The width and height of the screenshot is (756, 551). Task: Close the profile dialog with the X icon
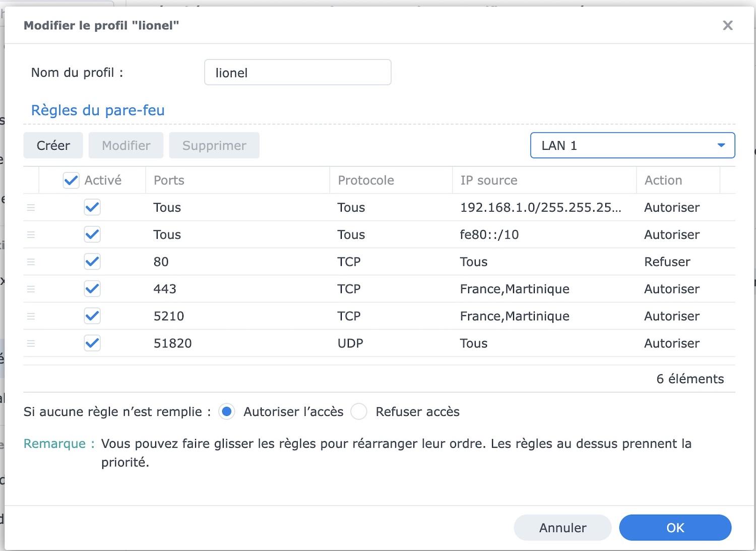click(x=727, y=25)
